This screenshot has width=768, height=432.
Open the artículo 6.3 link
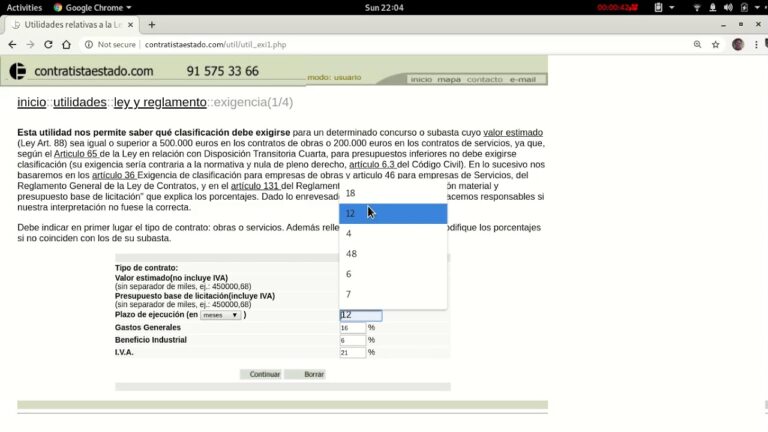[x=372, y=165]
